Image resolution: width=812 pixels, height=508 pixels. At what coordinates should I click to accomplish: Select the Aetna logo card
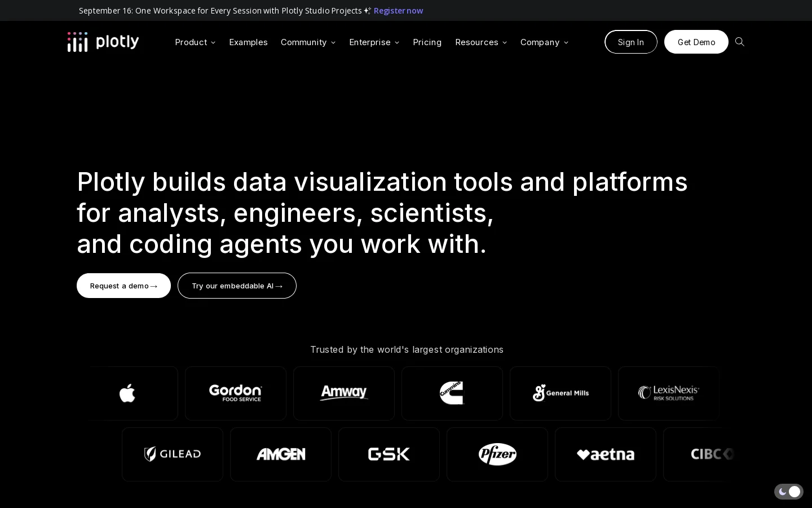606,454
